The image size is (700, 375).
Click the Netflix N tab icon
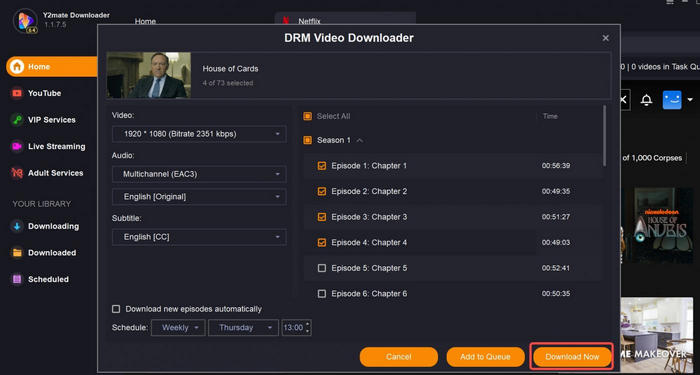[286, 21]
